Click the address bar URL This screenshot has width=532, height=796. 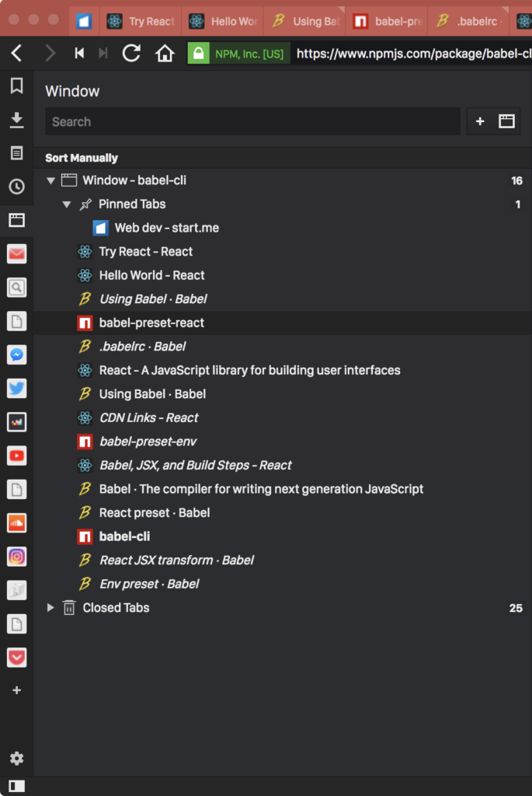coord(413,54)
